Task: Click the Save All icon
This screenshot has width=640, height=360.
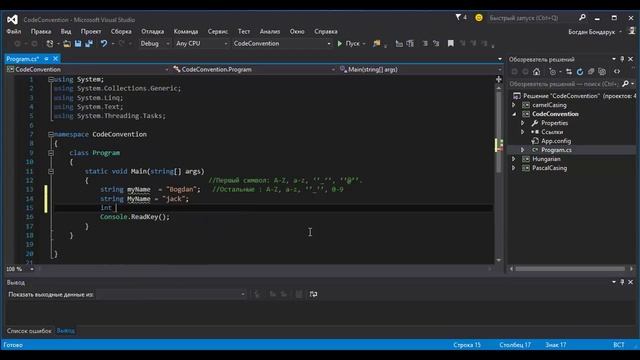Action: 89,43
